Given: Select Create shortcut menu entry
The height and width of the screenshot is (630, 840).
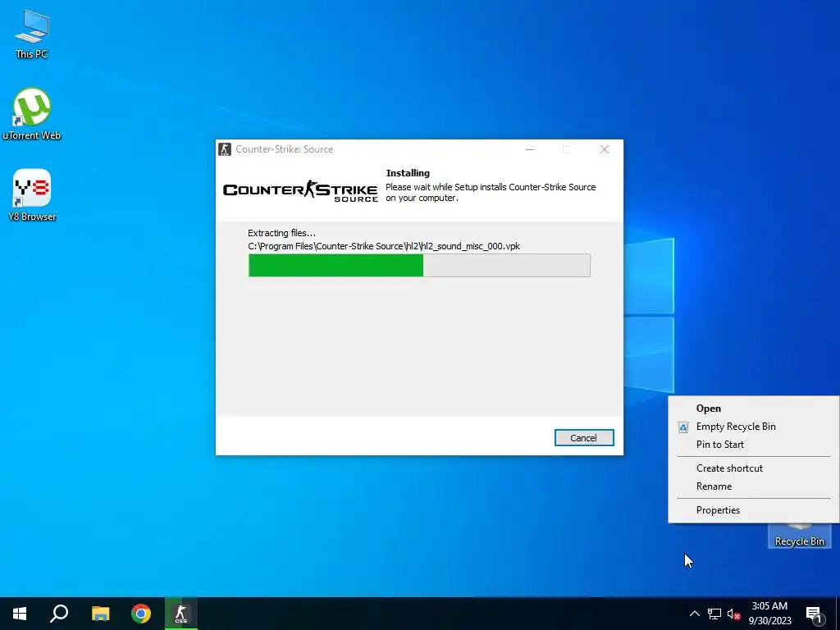Looking at the screenshot, I should coord(753,468).
